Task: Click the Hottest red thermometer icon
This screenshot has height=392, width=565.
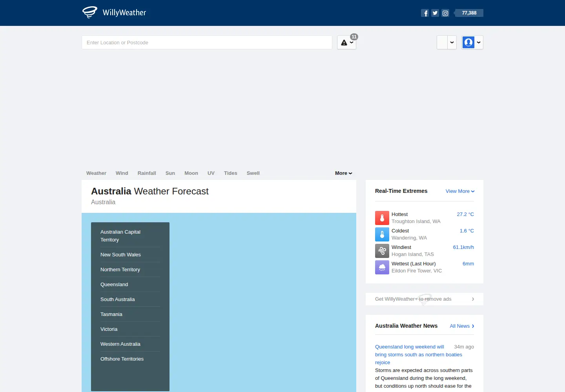Action: [x=382, y=218]
